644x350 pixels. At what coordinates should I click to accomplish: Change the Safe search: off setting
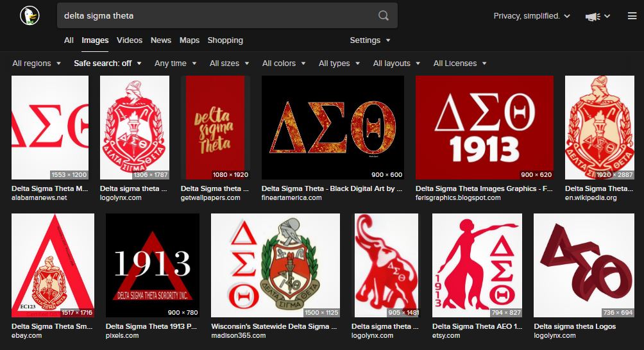pyautogui.click(x=108, y=63)
